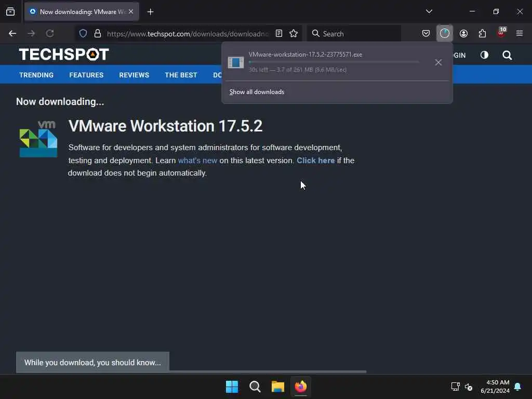This screenshot has height=399, width=532.
Task: Toggle the downloads panel button
Action: (445, 33)
